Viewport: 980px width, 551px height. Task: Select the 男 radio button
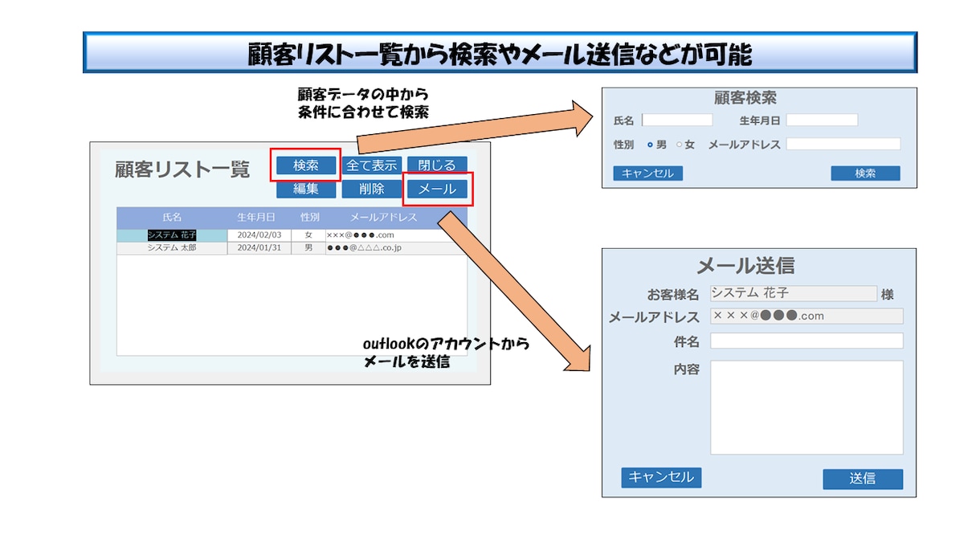[x=650, y=145]
